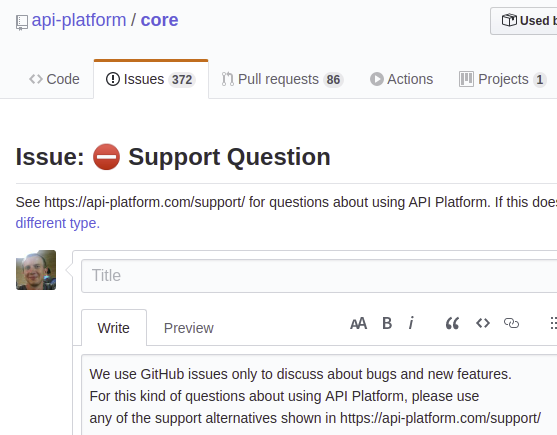Viewport: 557px width, 435px height.
Task: Open the Actions tab
Action: pos(401,79)
